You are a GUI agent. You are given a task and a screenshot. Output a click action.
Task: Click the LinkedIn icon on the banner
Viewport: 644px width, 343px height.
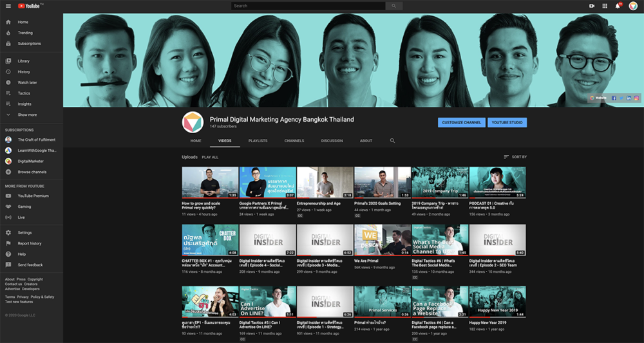[x=629, y=98]
